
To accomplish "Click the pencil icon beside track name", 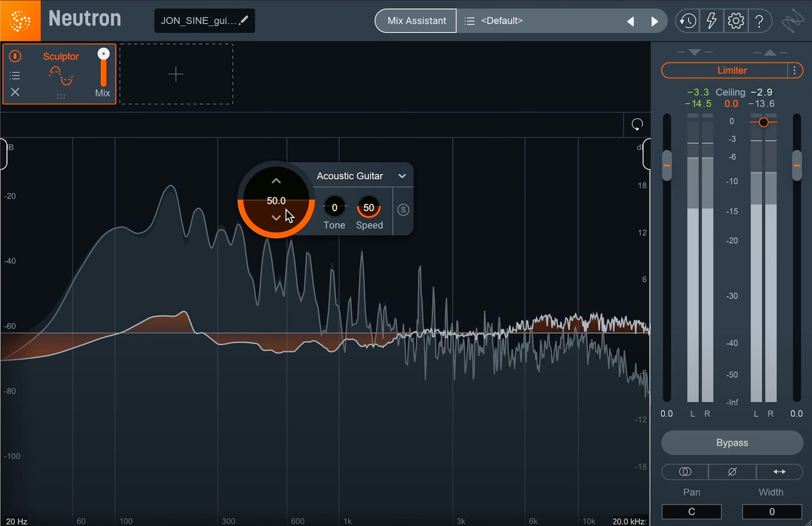I will pos(244,20).
